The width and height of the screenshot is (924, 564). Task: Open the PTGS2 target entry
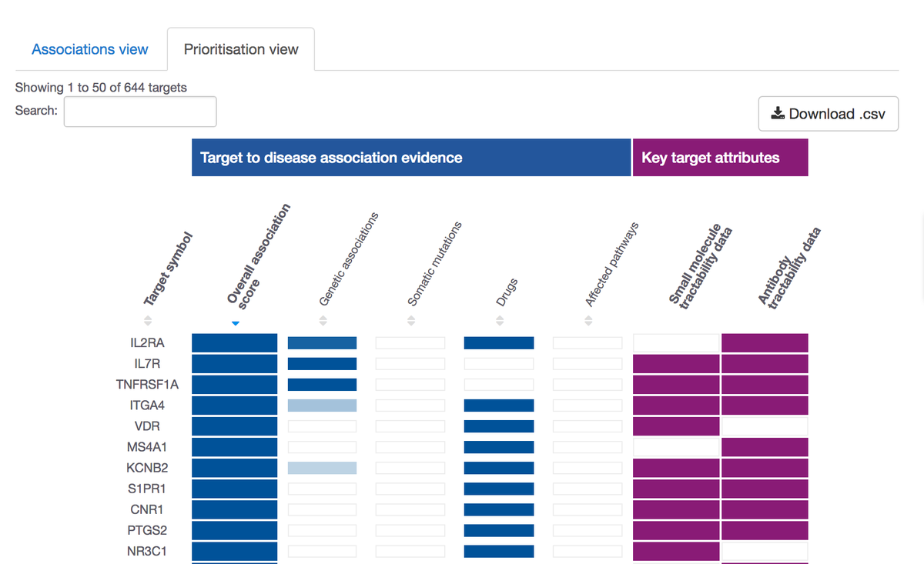[147, 530]
